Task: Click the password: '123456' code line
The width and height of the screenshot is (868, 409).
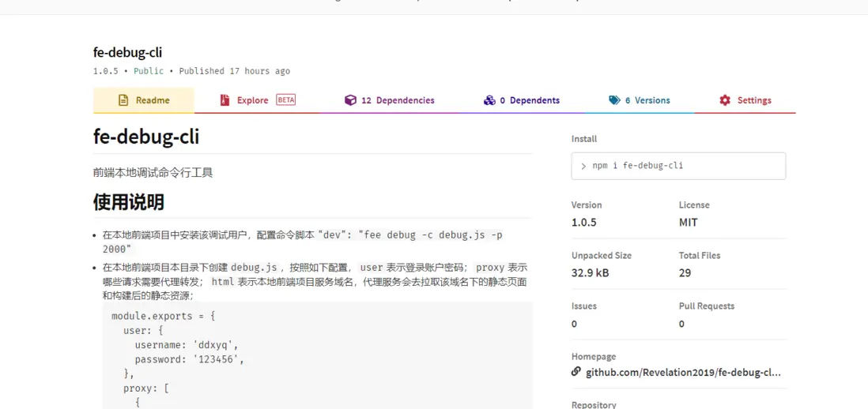Action: [189, 360]
